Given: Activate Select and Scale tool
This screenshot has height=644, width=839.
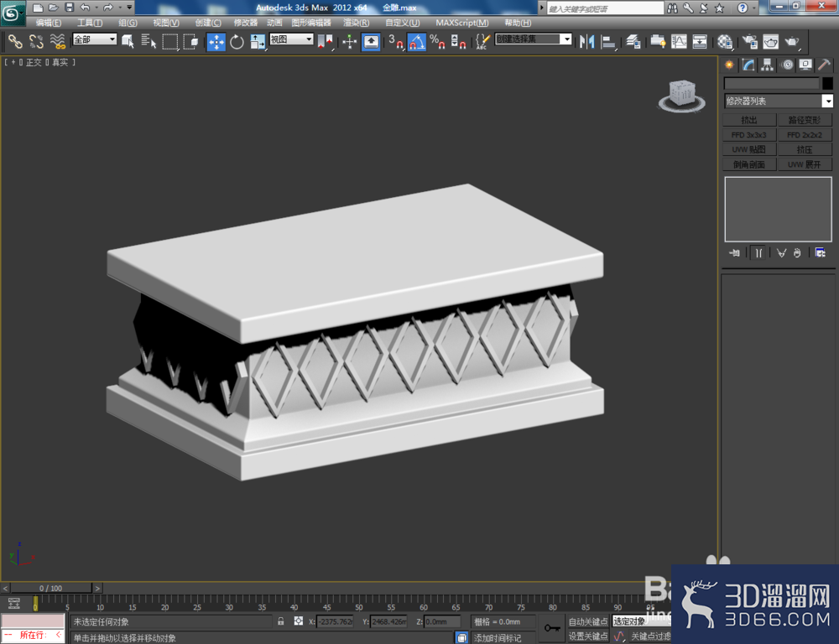Looking at the screenshot, I should coord(258,41).
